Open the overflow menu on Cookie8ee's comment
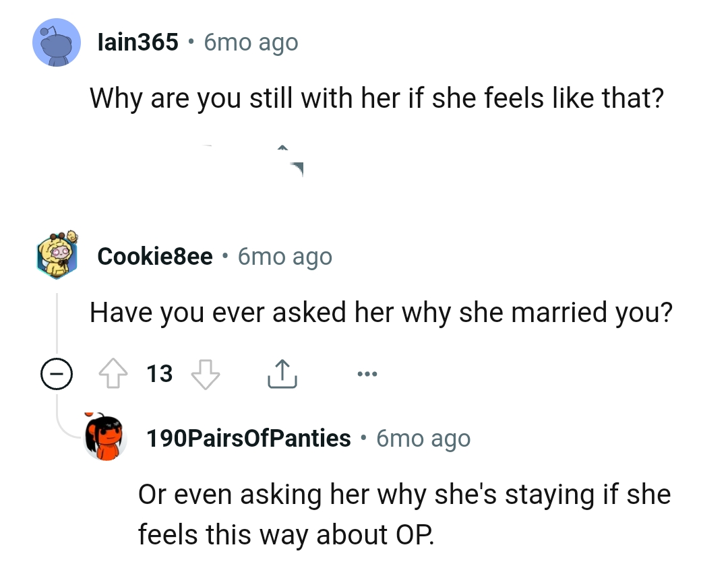 click(367, 373)
